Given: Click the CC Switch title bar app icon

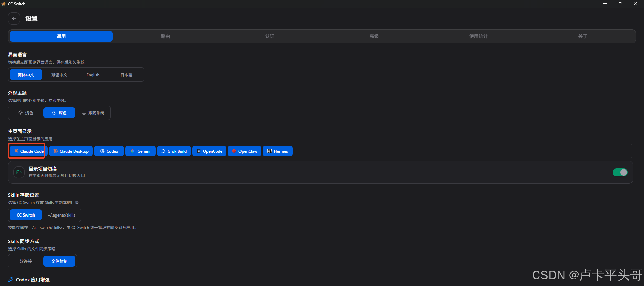Looking at the screenshot, I should [x=4, y=4].
